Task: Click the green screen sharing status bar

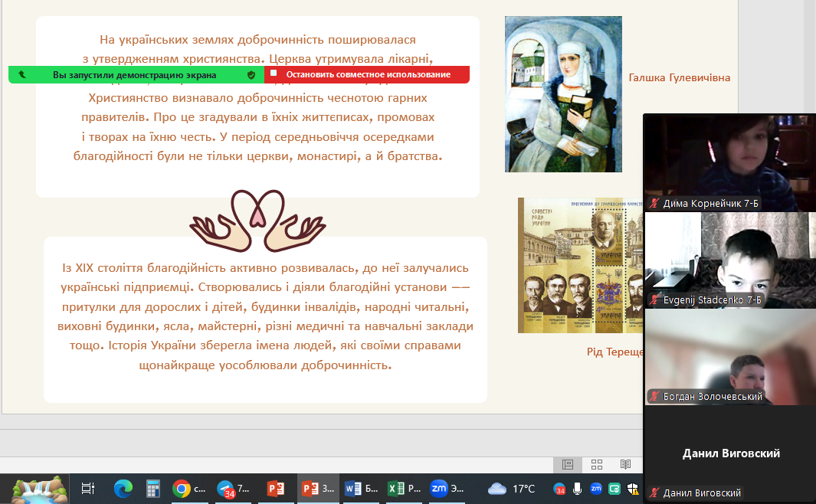Action: (x=136, y=74)
